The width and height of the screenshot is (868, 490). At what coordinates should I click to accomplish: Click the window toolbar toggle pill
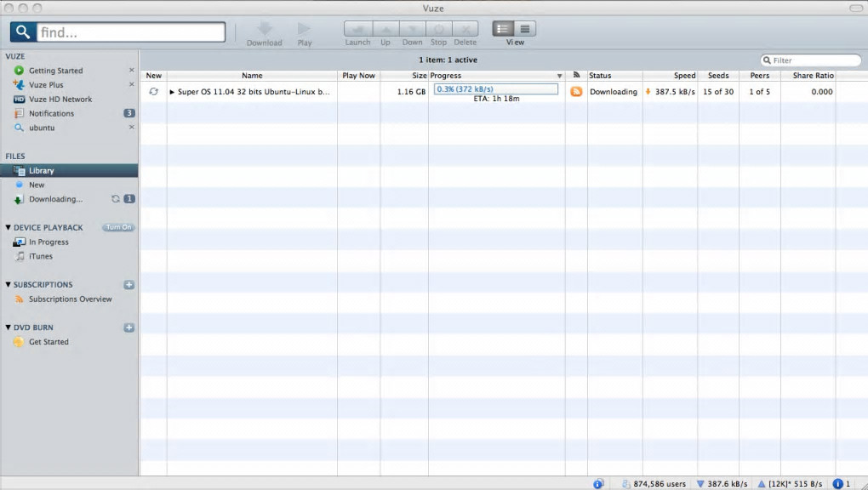pos(855,8)
